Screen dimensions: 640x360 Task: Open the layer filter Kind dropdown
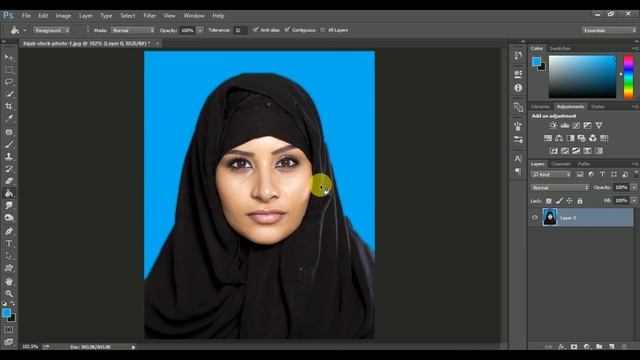pos(551,174)
